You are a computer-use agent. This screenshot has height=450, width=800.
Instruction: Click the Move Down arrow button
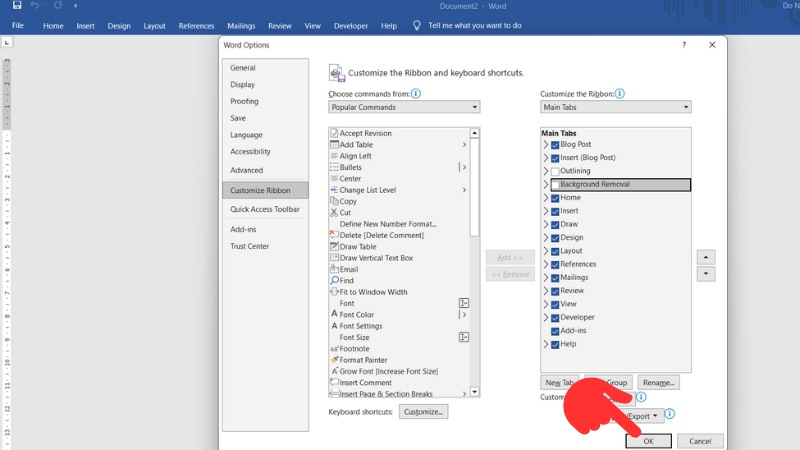pyautogui.click(x=706, y=274)
